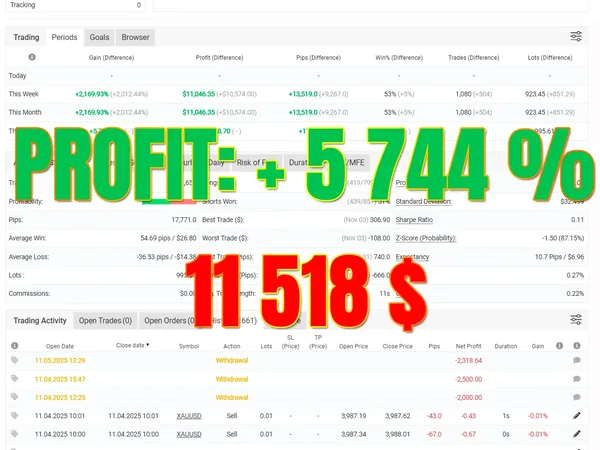Click Profit (Difference) column header
The image size is (600, 450).
(219, 58)
